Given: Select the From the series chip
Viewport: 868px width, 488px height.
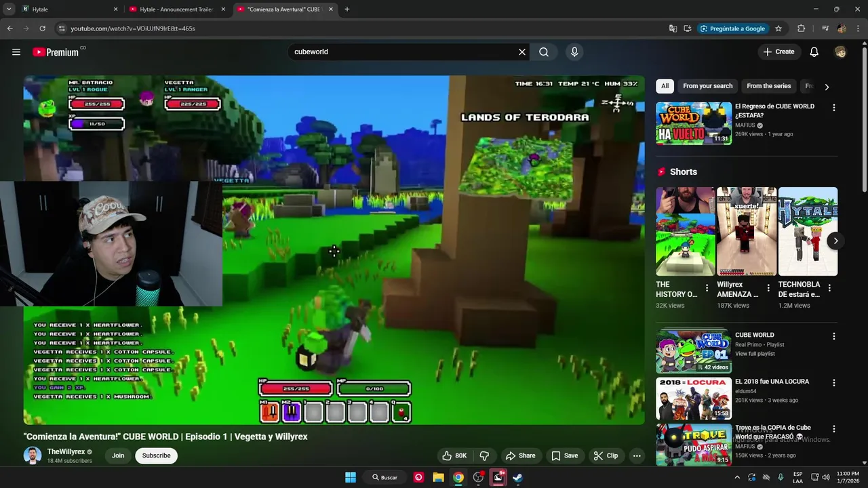Looking at the screenshot, I should click(768, 86).
